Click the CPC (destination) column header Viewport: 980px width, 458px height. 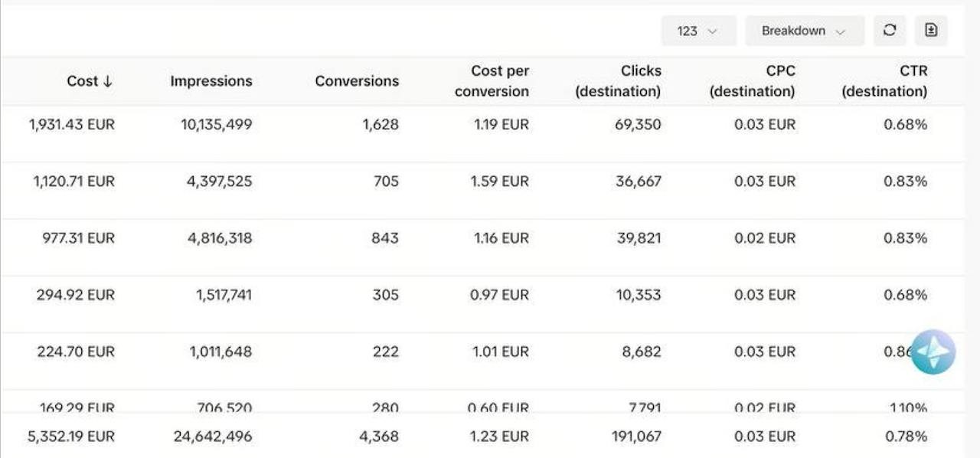752,81
